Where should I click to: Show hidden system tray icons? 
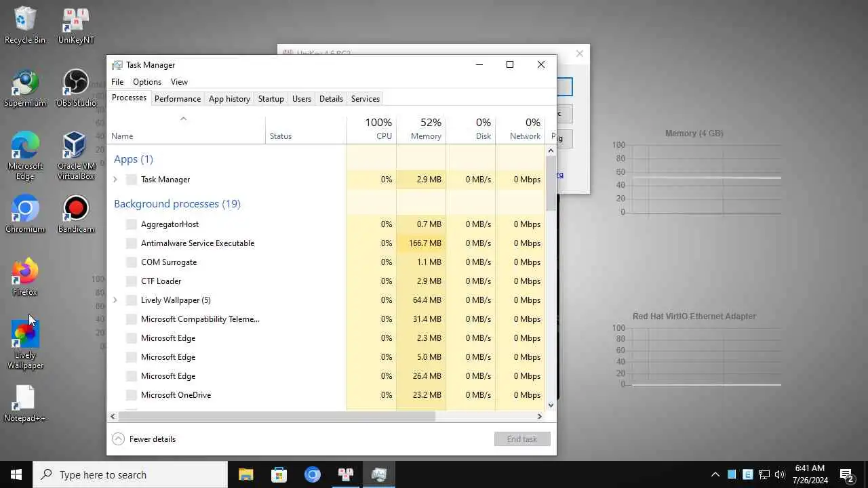(x=715, y=474)
